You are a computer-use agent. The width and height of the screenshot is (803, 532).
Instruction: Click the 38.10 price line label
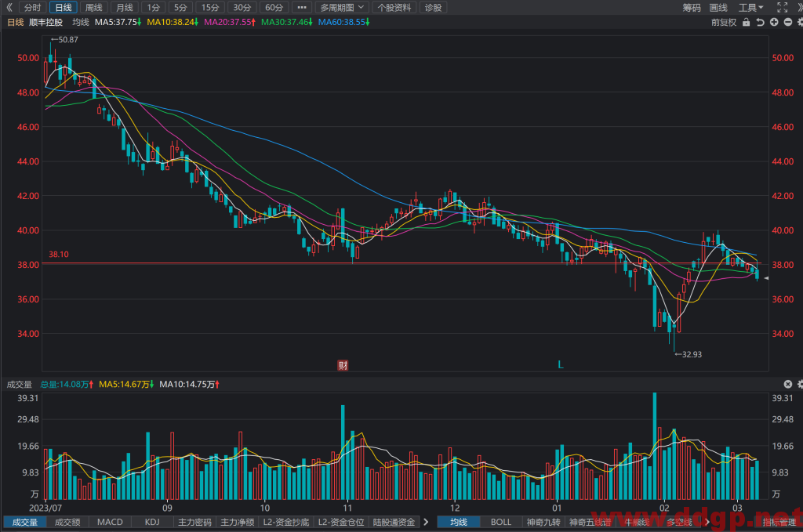(58, 254)
